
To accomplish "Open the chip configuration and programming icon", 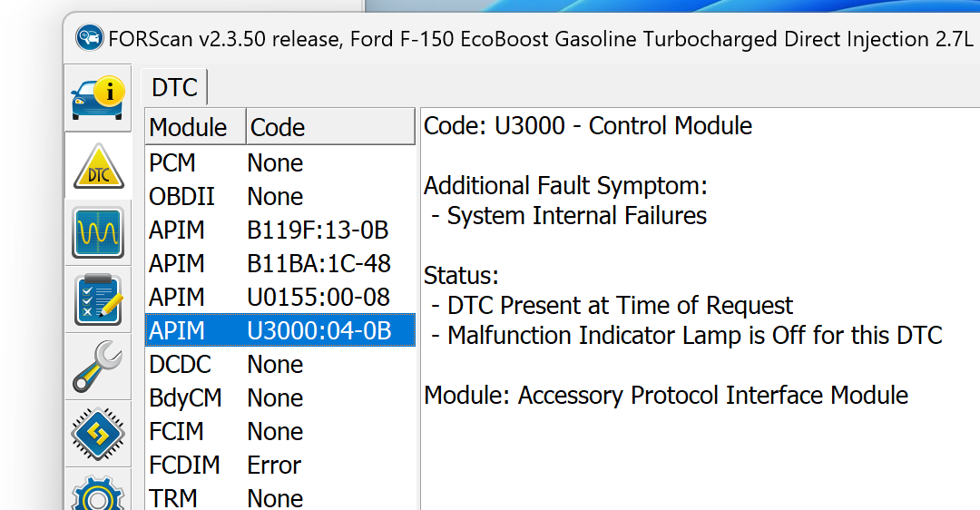I will (x=97, y=434).
